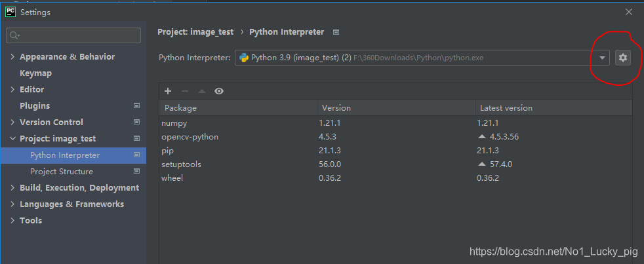Collapse the Project: image_test section

coord(12,139)
